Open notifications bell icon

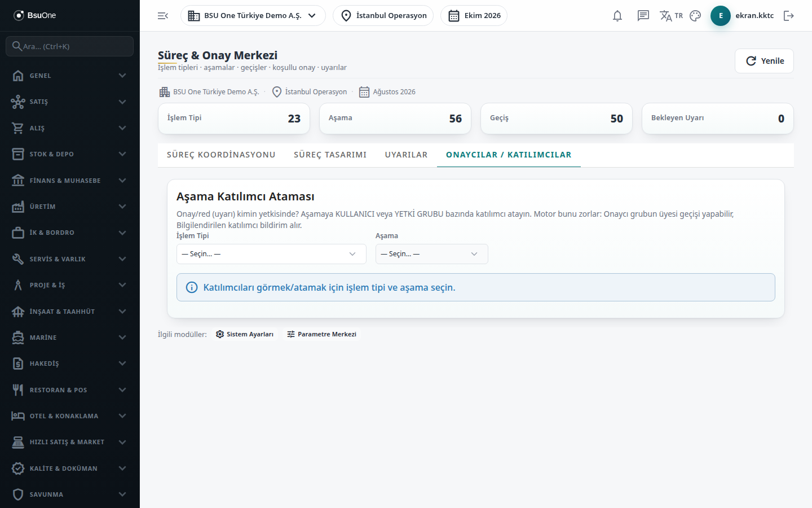[x=617, y=16]
